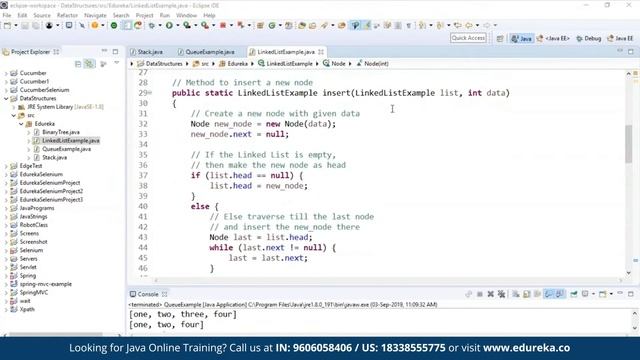This screenshot has width=640, height=360.
Task: Expand the Selenium project node
Action: pos(6,250)
